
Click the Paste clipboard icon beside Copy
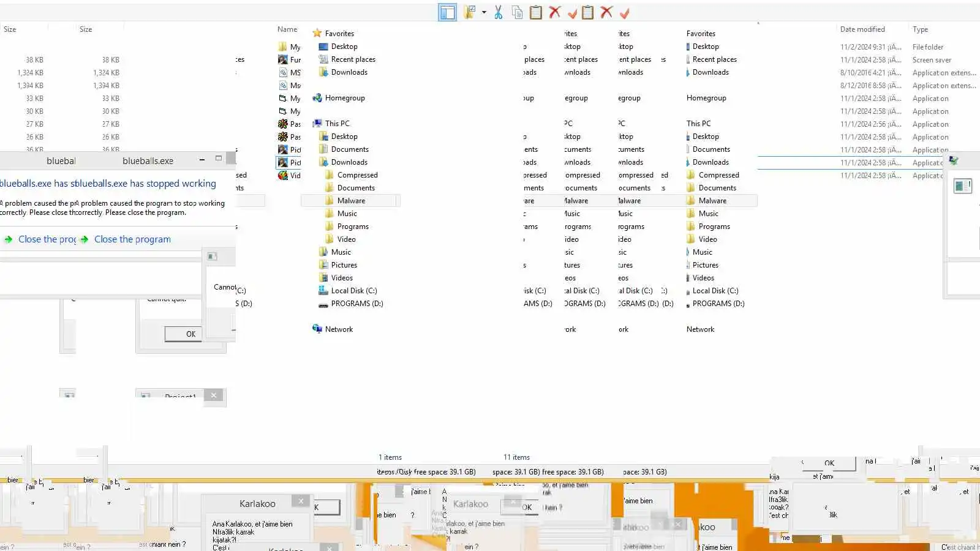tap(536, 12)
